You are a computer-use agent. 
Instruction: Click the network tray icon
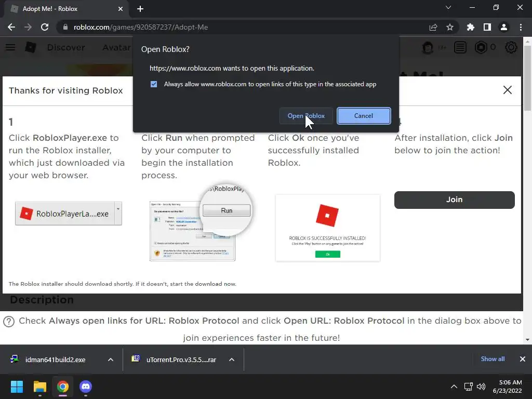coord(469,387)
